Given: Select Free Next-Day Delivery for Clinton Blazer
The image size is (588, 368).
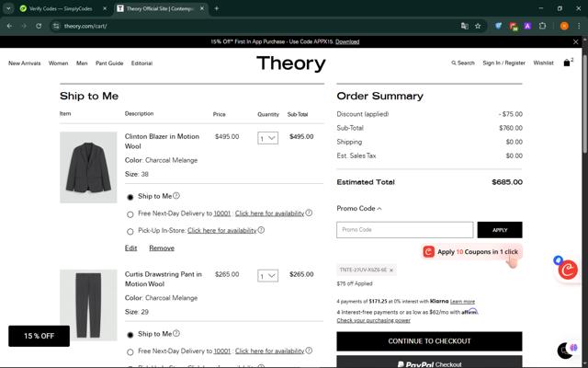Looking at the screenshot, I should coord(130,214).
